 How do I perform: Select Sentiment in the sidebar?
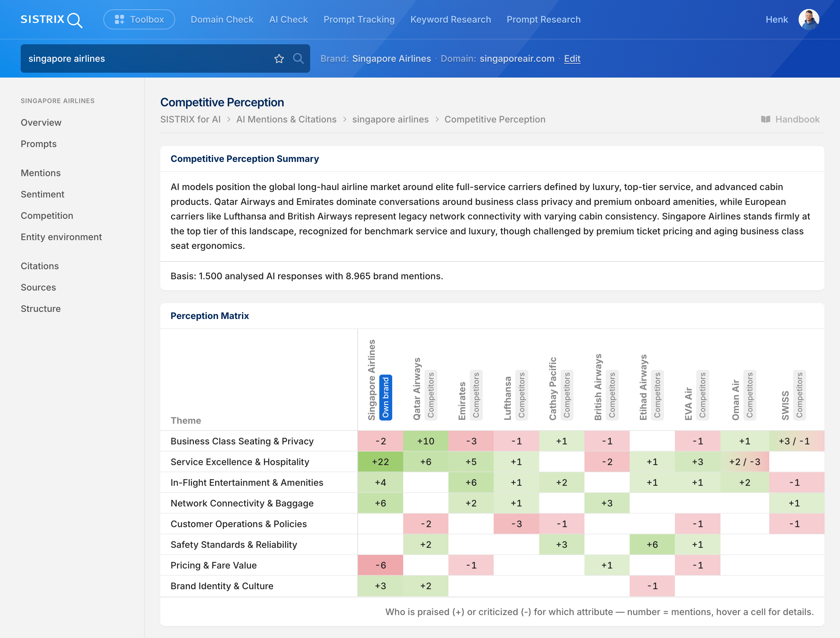coord(43,194)
